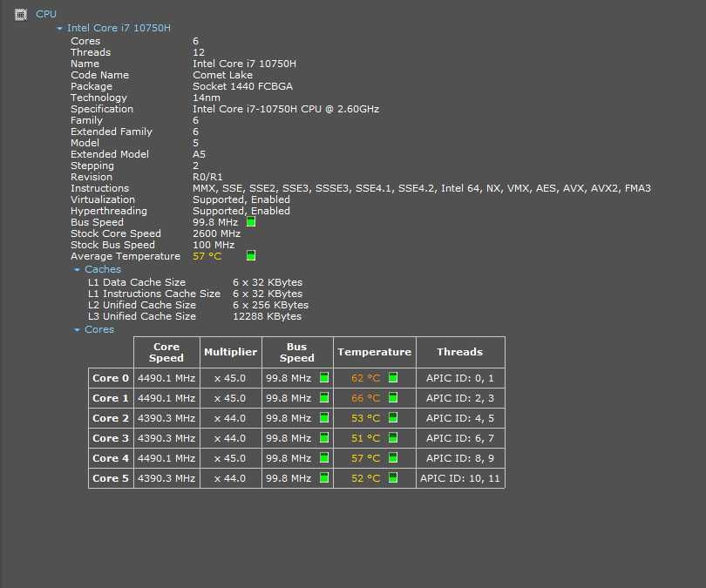Click Core 1 multiplier x 45.0 cell

[230, 398]
